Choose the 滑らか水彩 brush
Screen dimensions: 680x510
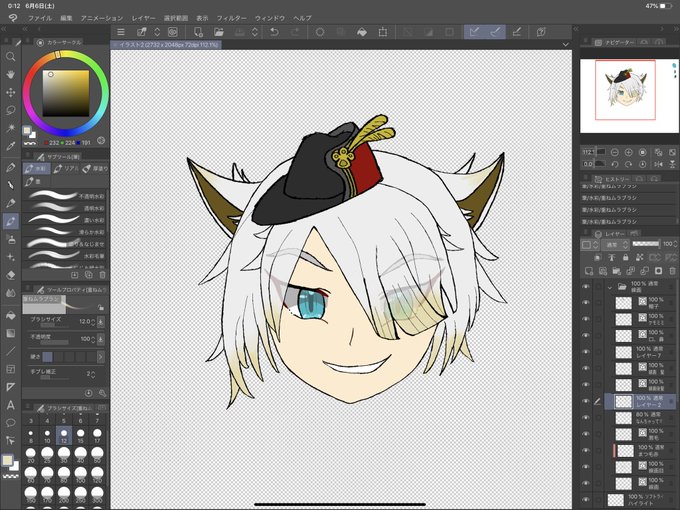[x=65, y=232]
